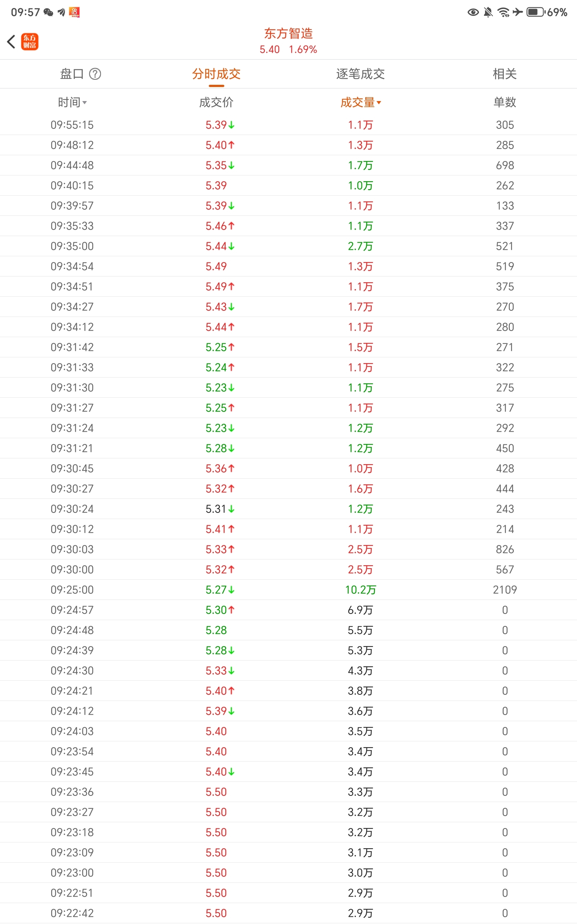The height and width of the screenshot is (924, 577).
Task: Tap the back arrow icon
Action: 12,42
